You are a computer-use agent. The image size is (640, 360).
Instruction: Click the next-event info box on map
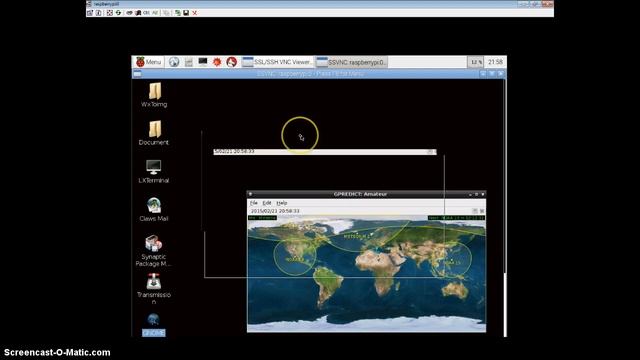(x=456, y=218)
